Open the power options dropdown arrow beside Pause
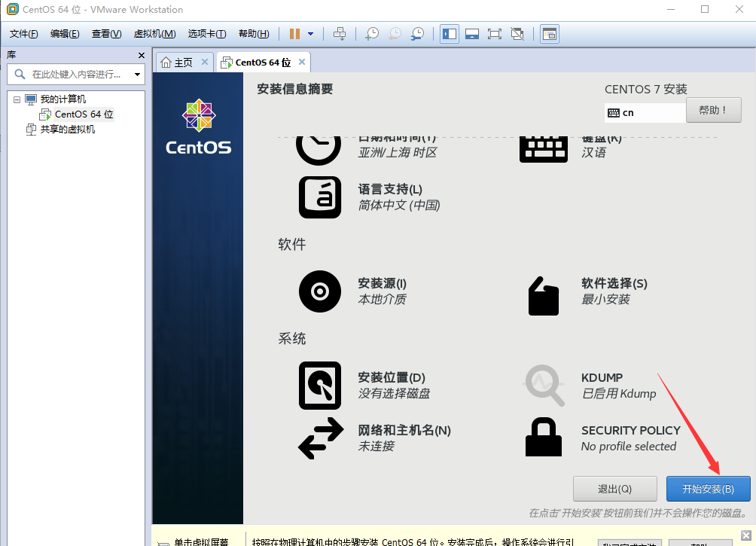Screen dimensions: 756x546 [310, 34]
